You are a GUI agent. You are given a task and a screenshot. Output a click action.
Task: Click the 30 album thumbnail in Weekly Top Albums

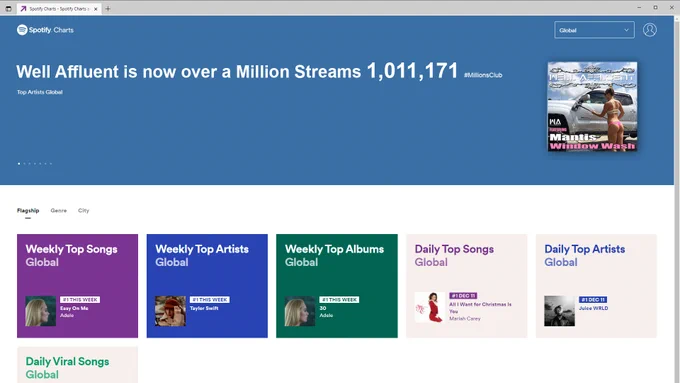(x=300, y=311)
